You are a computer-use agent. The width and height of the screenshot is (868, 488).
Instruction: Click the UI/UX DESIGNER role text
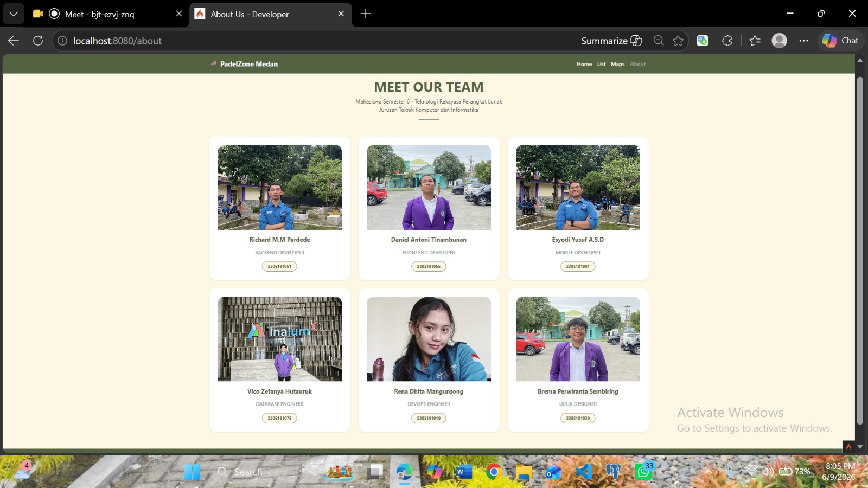tap(578, 404)
